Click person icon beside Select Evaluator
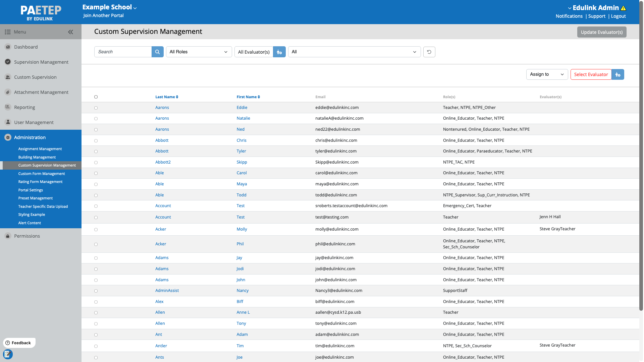 [x=618, y=74]
